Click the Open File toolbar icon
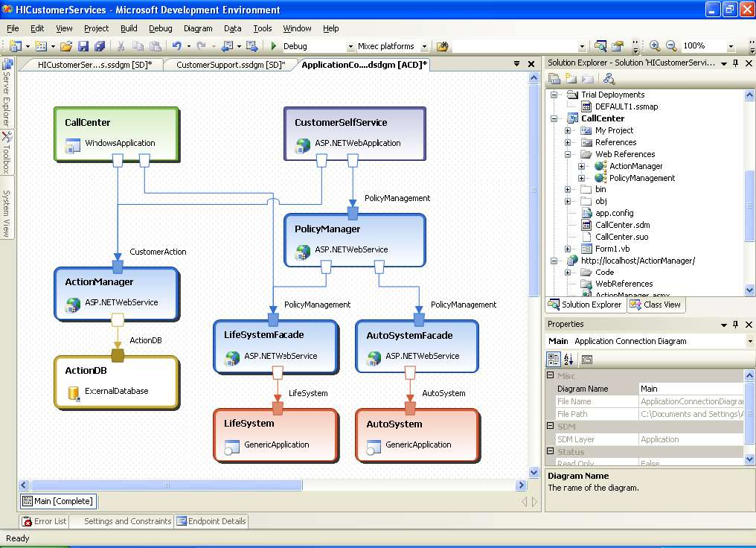 tap(66, 46)
